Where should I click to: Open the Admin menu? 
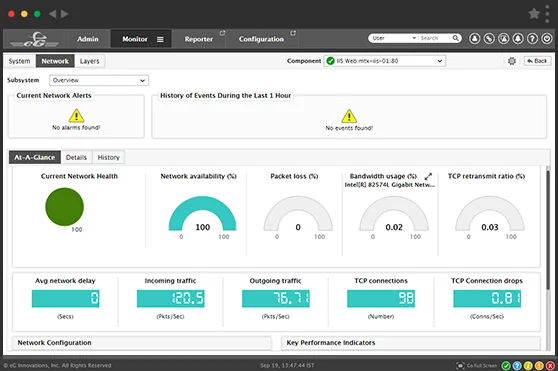(88, 39)
